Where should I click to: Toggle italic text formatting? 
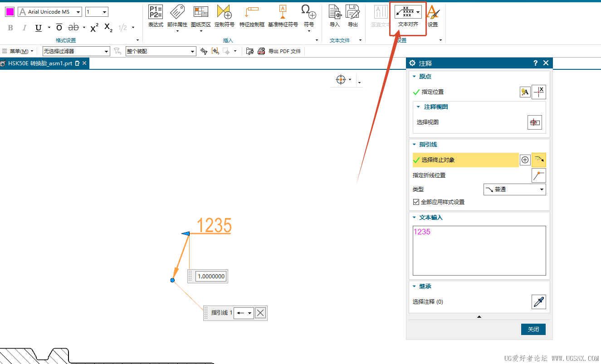pyautogui.click(x=24, y=28)
